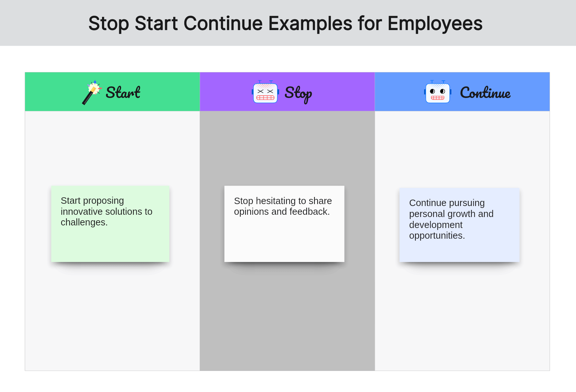
Task: Select the Start column heading text
Action: (x=123, y=93)
